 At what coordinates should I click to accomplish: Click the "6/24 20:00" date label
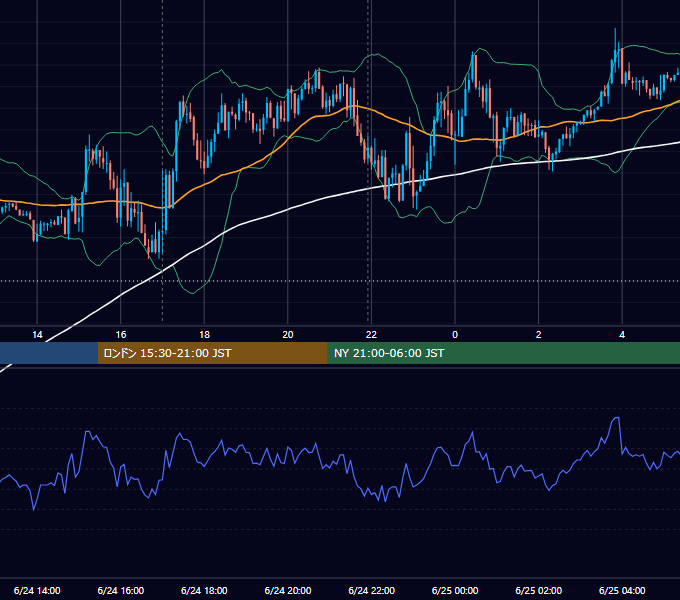pyautogui.click(x=288, y=590)
